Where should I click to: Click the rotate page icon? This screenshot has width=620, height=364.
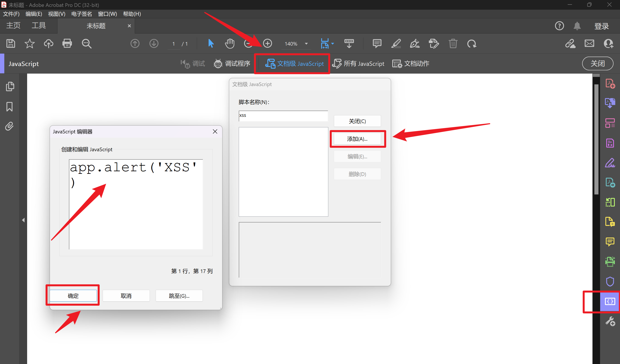(x=472, y=43)
